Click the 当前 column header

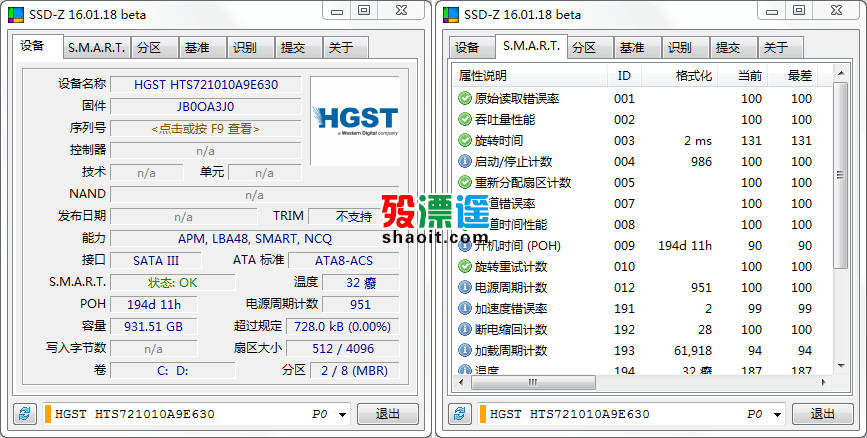[743, 76]
